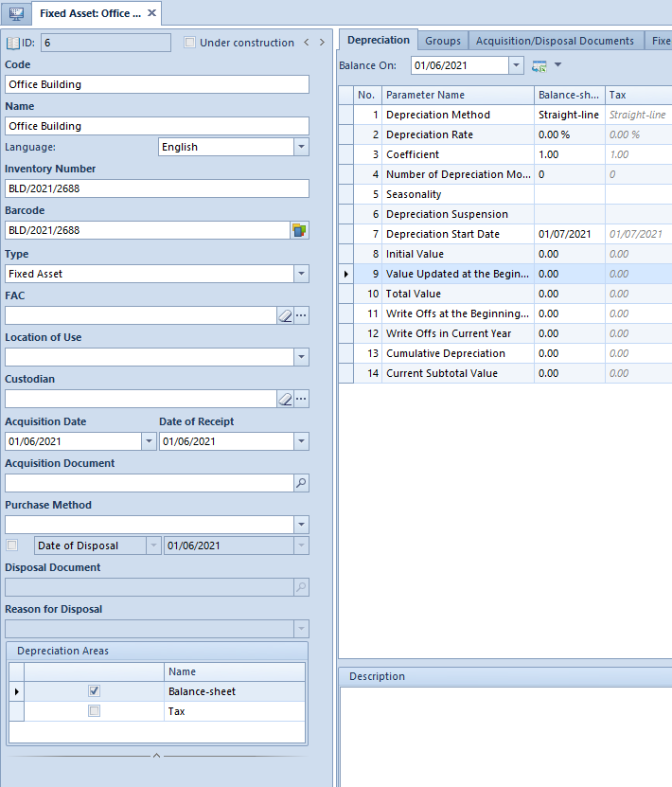This screenshot has height=787, width=672.
Task: Open the Type dropdown
Action: coord(301,274)
